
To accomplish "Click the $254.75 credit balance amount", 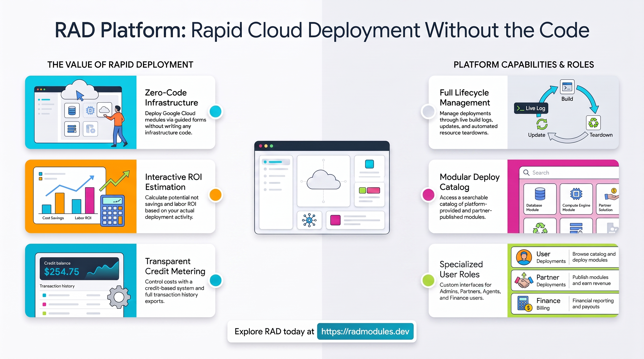I will pyautogui.click(x=62, y=272).
